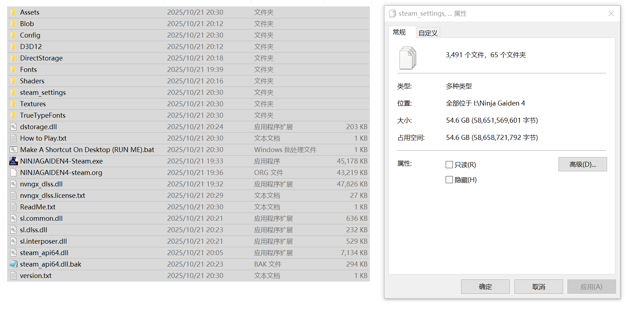Select the file name steam_api64.dll.bak
The width and height of the screenshot is (644, 312).
(50, 264)
